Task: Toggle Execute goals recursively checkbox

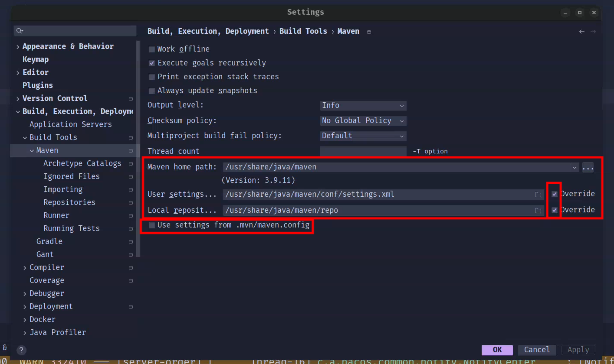Action: 152,63
